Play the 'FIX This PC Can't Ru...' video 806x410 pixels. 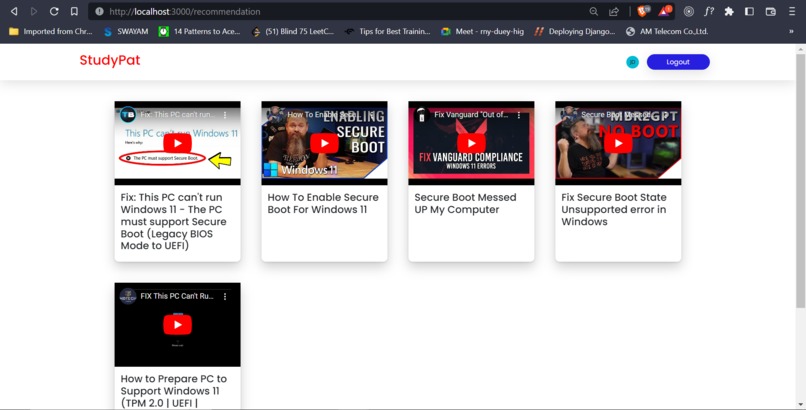(x=177, y=325)
